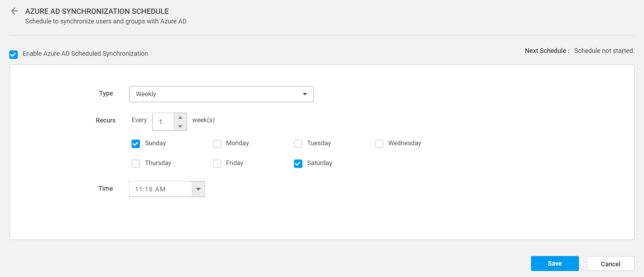This screenshot has width=644, height=277.
Task: Decrease the recurrence weeks with down arrow
Action: click(x=180, y=126)
